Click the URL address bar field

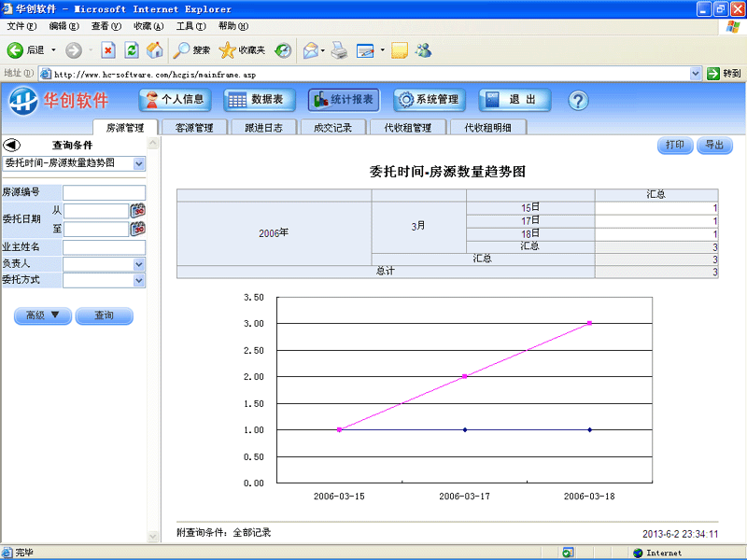point(370,74)
